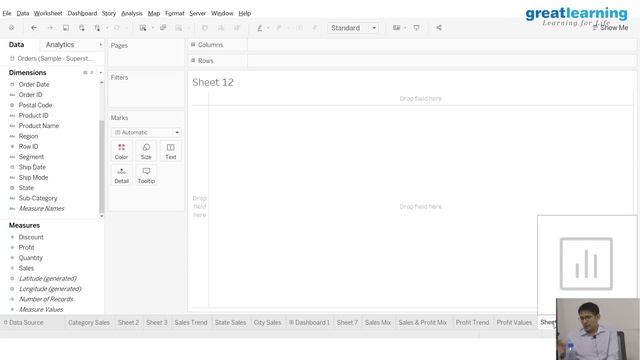Screen dimensions: 640x360
Task: Click the Show Mark Labels icon
Action: 299,28
